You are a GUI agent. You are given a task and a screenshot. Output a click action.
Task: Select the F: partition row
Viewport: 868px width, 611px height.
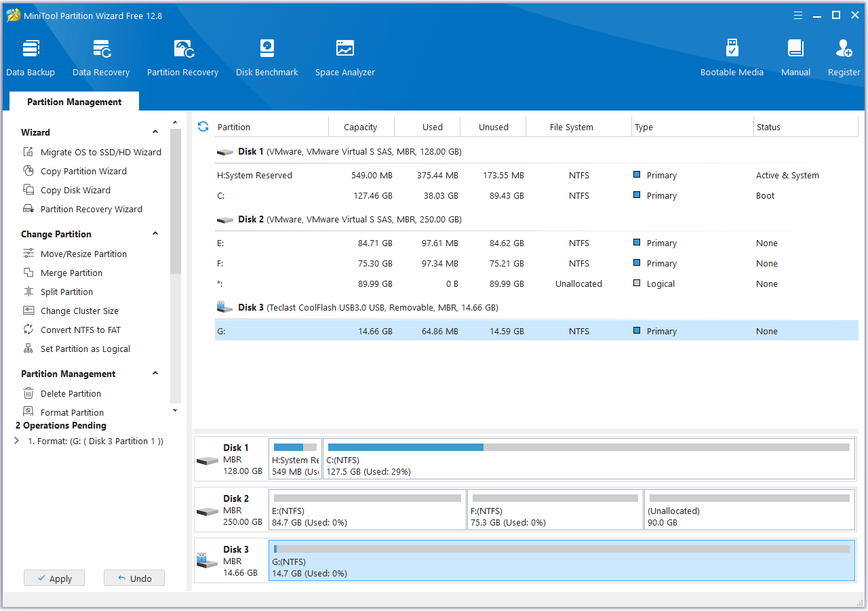pos(536,264)
